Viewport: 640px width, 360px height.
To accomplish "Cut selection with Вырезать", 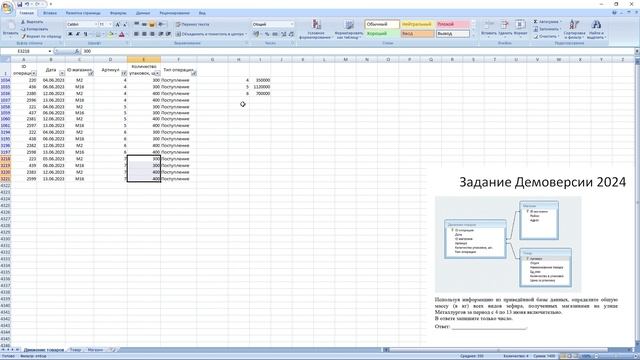I will 32,22.
